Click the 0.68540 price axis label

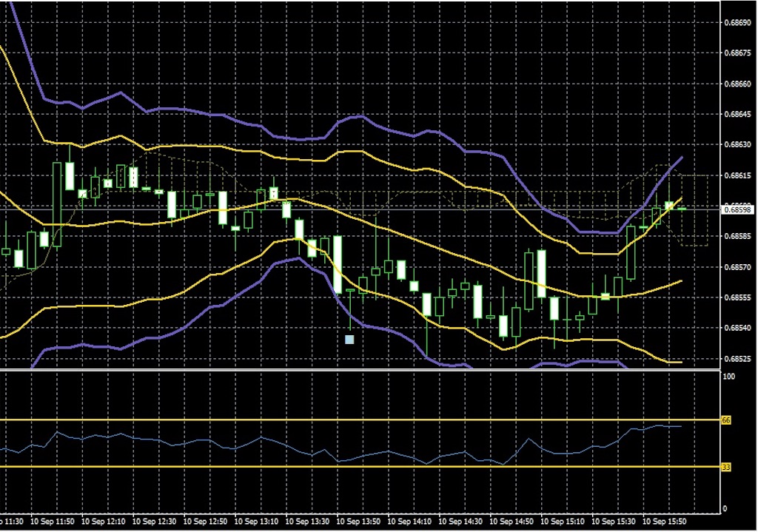click(x=738, y=328)
